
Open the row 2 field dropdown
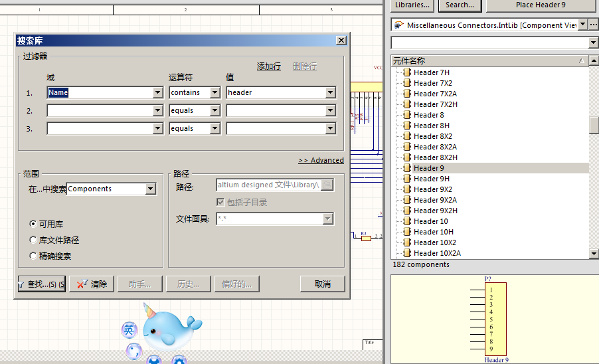point(157,110)
